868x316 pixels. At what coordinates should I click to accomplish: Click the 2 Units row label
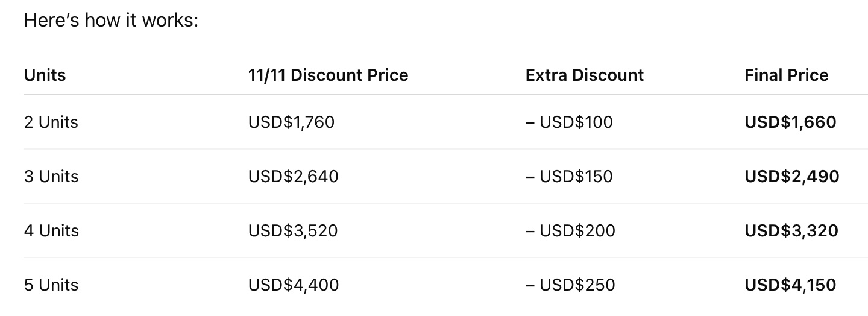(51, 122)
